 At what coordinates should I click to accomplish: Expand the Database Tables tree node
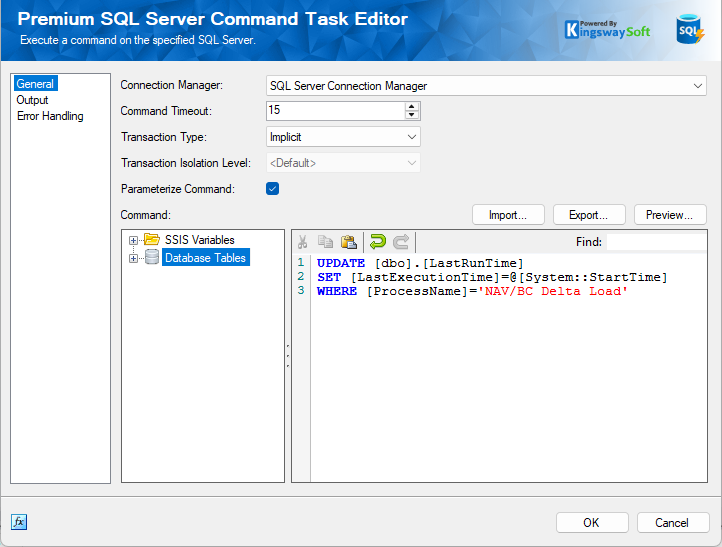click(x=133, y=258)
